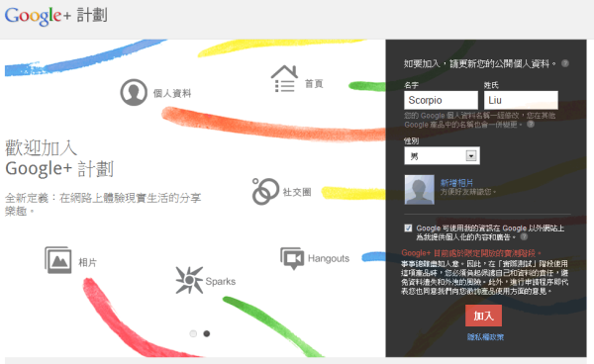Click the 新增相片 add photo link
This screenshot has width=594, height=364.
click(456, 183)
